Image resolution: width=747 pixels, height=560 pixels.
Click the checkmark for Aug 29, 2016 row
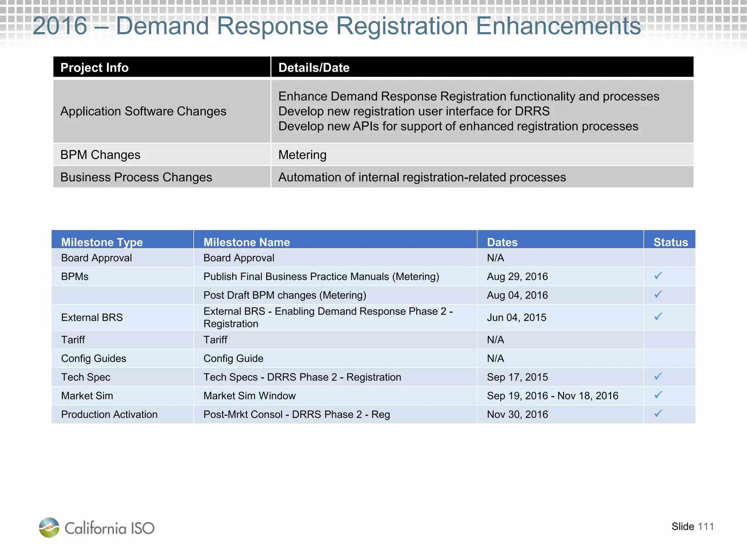658,276
